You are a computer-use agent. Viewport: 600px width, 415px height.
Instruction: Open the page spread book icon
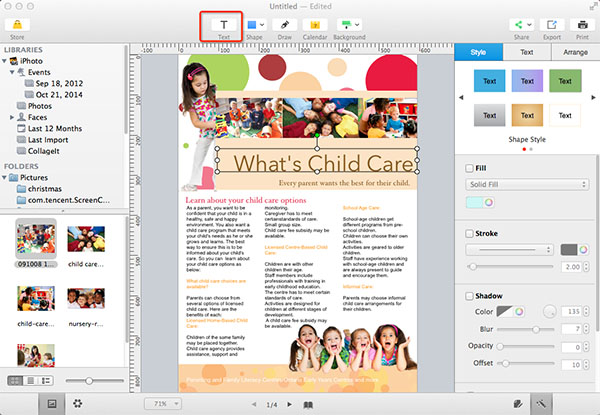(x=308, y=405)
